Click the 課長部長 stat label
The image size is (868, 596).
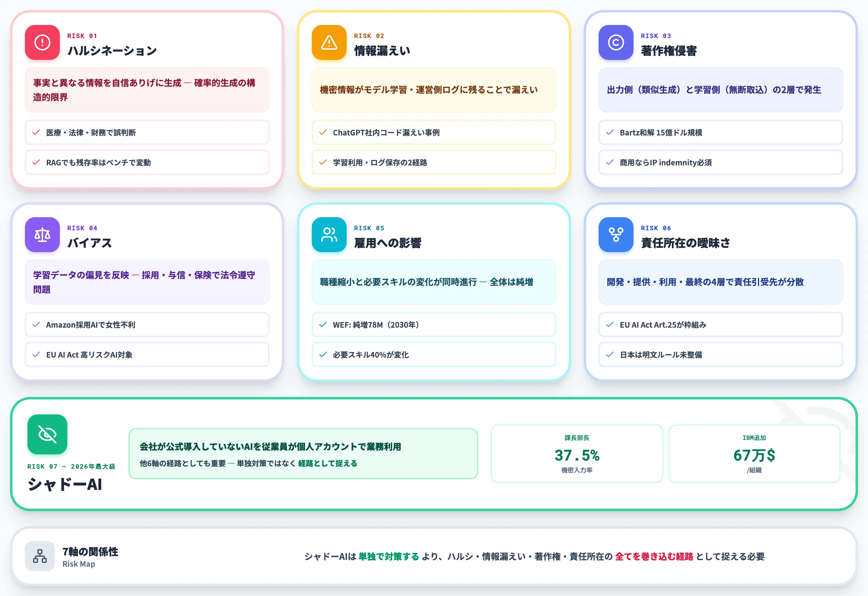[x=577, y=437]
